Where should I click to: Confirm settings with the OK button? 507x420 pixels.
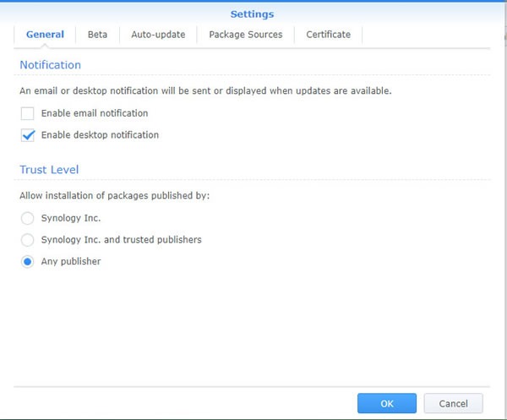pyautogui.click(x=387, y=403)
